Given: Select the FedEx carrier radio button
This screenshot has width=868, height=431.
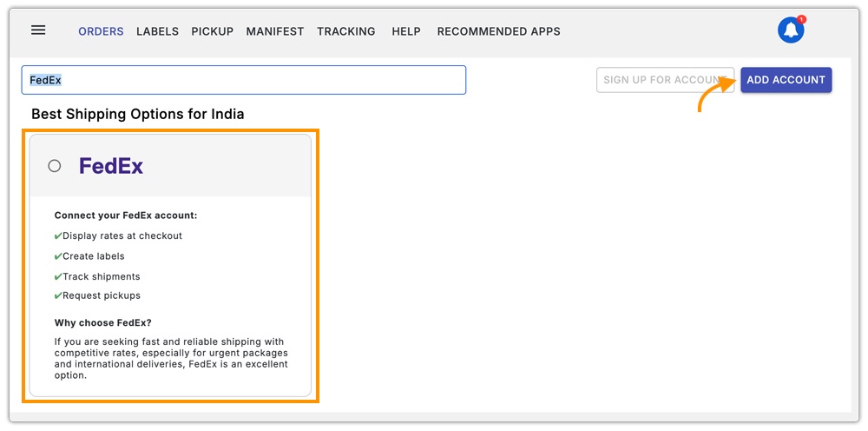Looking at the screenshot, I should click(x=54, y=166).
